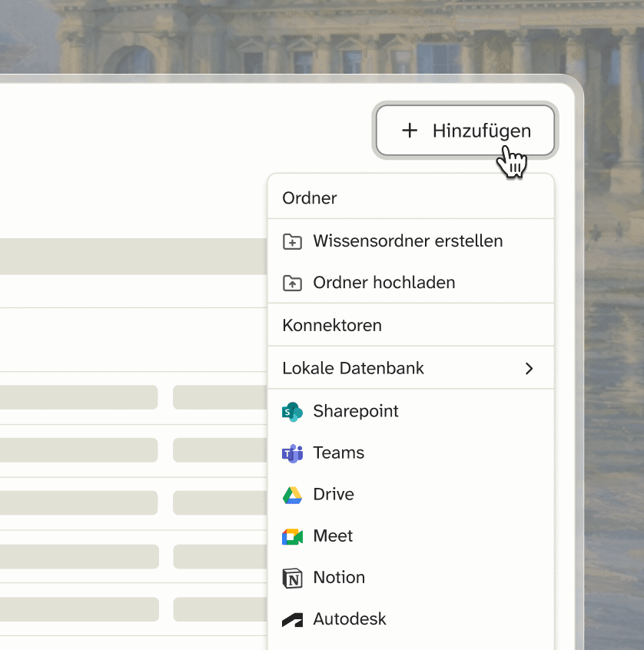The image size is (644, 650).
Task: Click the Google Drive logo icon
Action: [292, 495]
